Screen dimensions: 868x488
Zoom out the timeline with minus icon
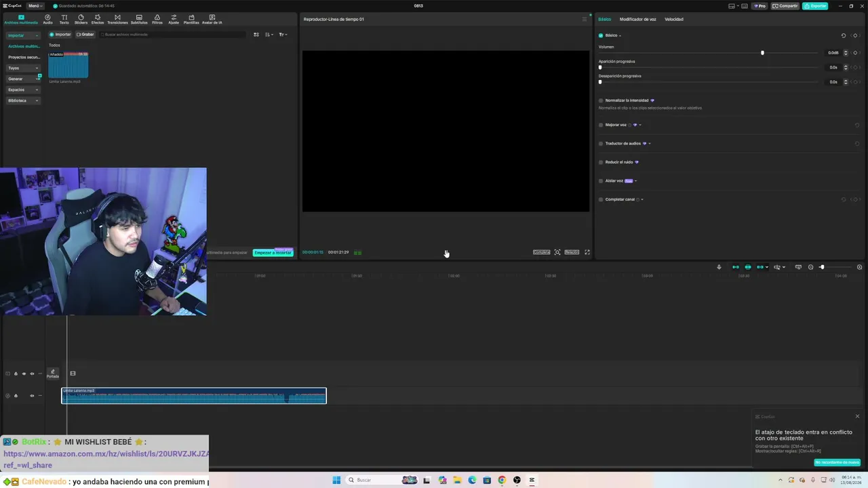810,267
